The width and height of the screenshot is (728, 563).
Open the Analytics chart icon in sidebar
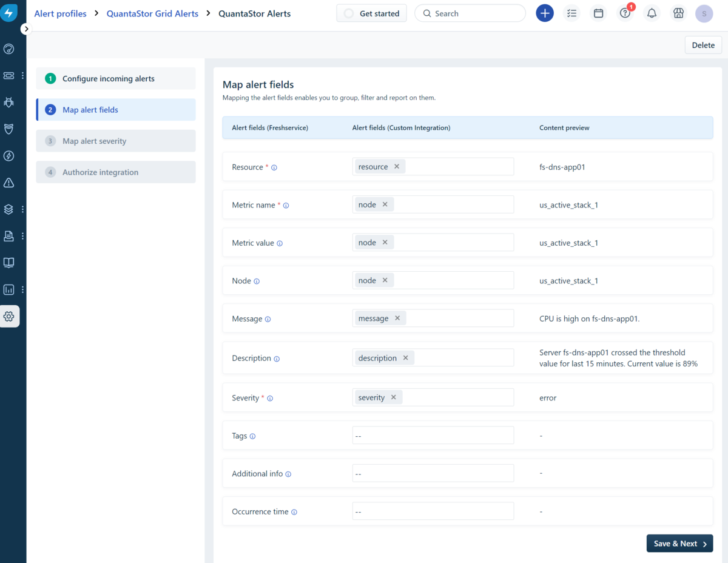pyautogui.click(x=9, y=289)
